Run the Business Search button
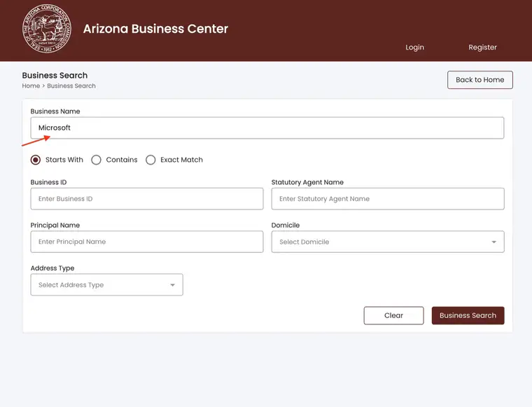 [x=468, y=315]
